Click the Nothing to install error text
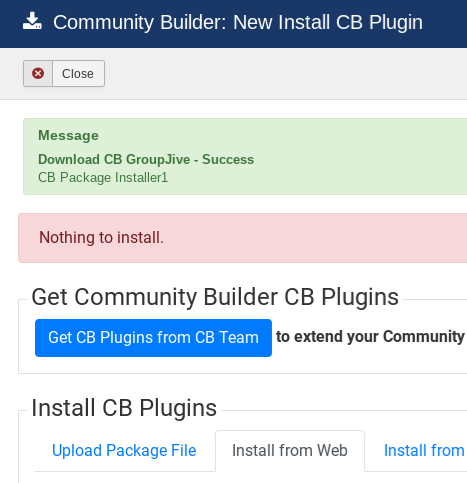This screenshot has height=483, width=467. tap(101, 237)
